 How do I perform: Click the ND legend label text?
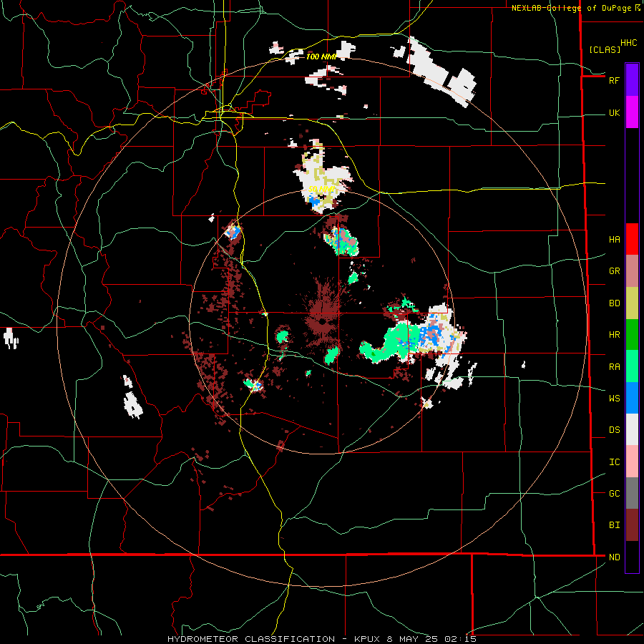(614, 557)
